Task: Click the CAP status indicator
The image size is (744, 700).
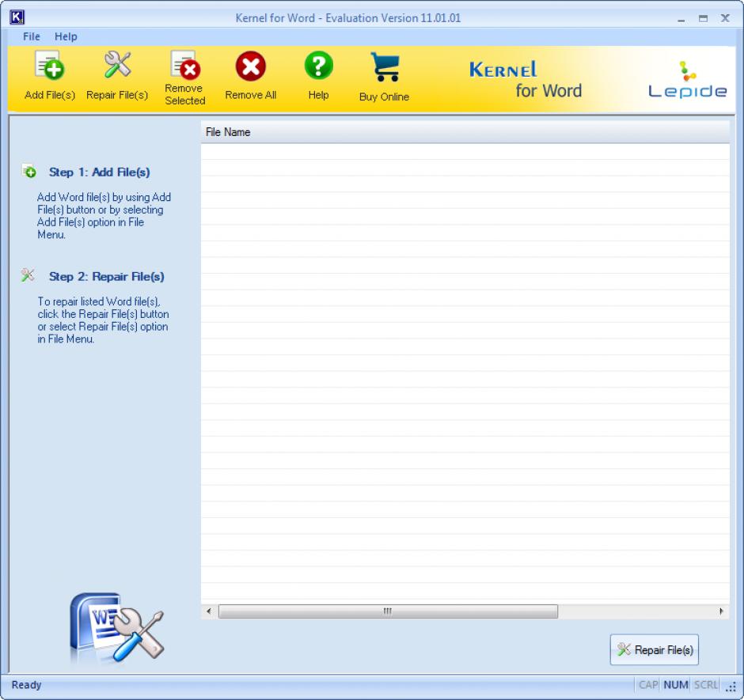Action: [648, 685]
